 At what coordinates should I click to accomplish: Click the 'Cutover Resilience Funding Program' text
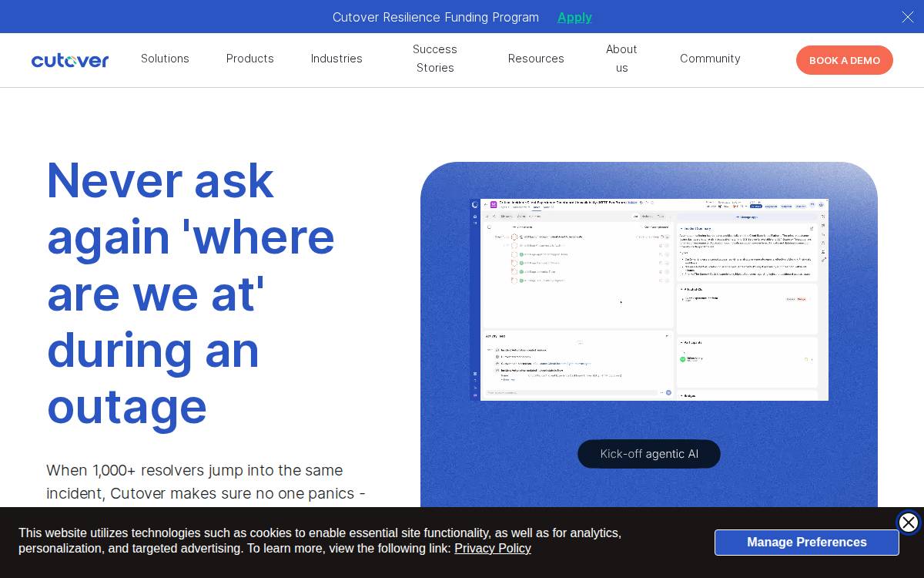[x=436, y=17]
